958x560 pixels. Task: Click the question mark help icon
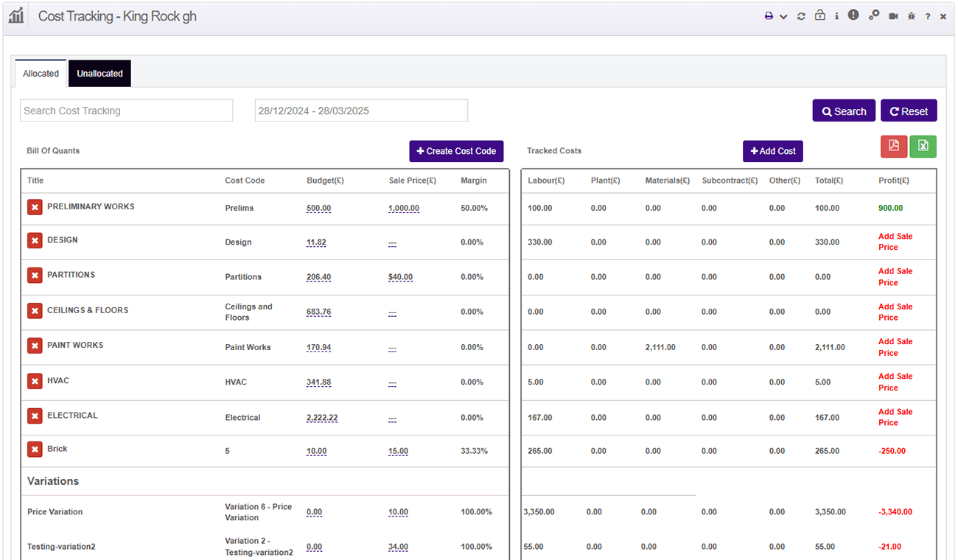coord(928,16)
